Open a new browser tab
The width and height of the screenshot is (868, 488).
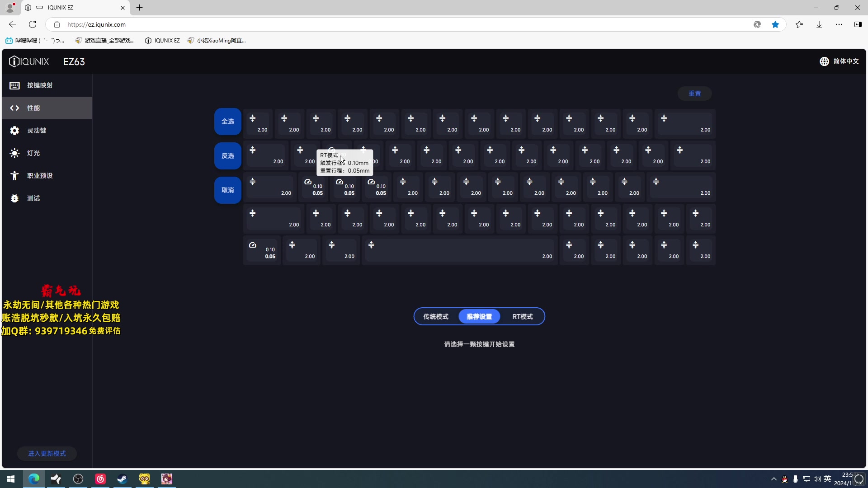point(140,8)
